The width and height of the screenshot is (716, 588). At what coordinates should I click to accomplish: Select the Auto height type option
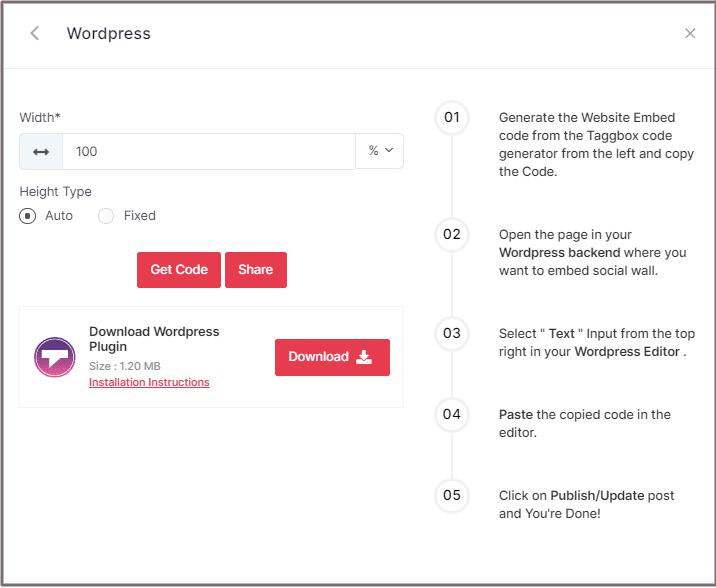(28, 216)
